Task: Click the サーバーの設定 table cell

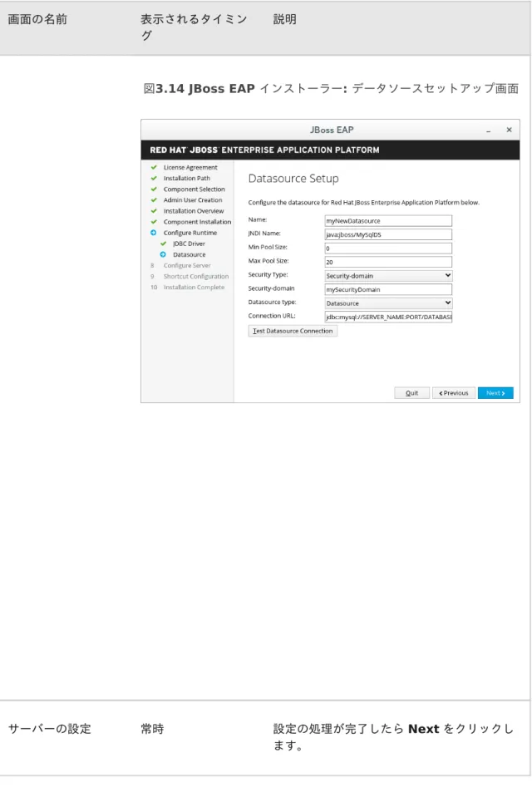Action: (x=49, y=729)
